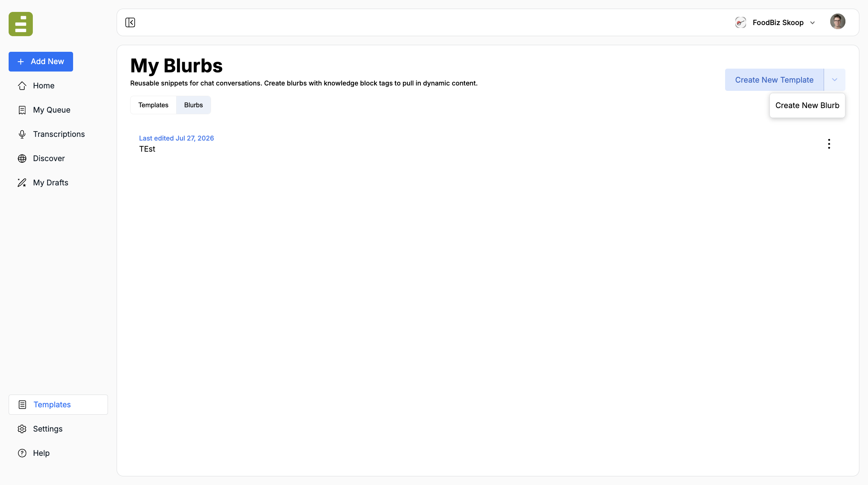Viewport: 868px width, 485px height.
Task: Click the Transcriptions microphone icon
Action: coord(22,134)
